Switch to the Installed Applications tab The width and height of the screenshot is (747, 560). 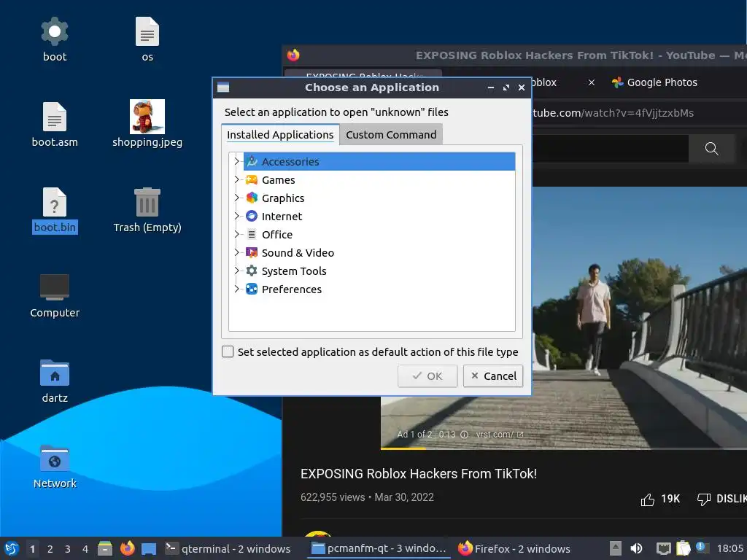280,135
